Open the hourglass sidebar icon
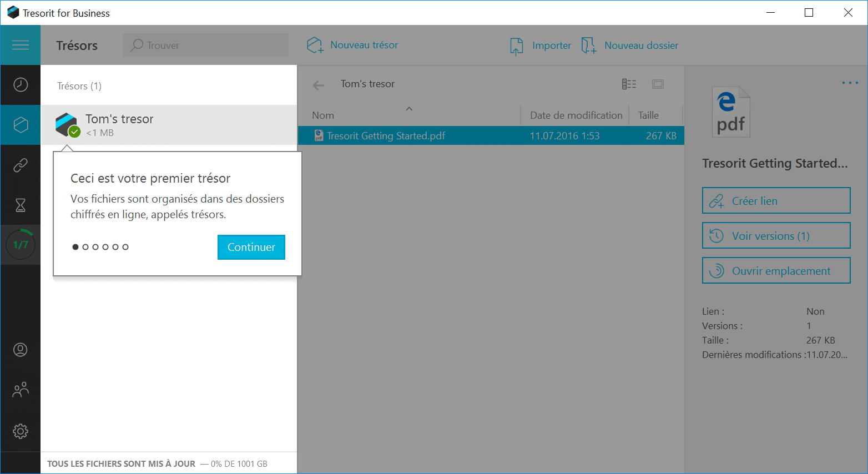 click(x=21, y=205)
